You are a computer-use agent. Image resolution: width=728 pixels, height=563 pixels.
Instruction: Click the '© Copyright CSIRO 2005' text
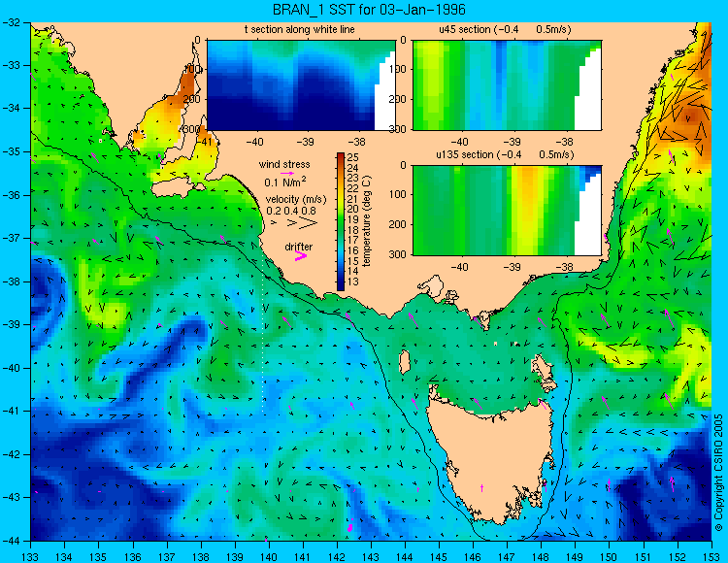click(x=718, y=473)
